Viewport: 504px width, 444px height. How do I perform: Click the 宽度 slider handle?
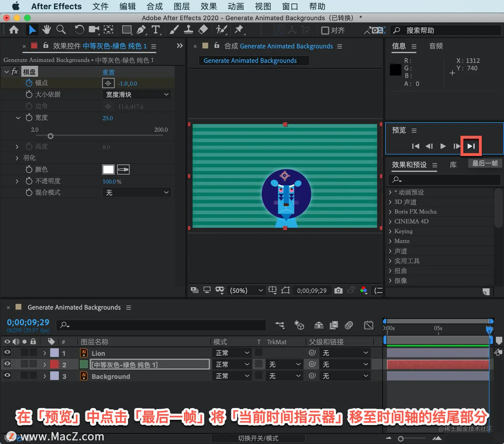pos(50,136)
